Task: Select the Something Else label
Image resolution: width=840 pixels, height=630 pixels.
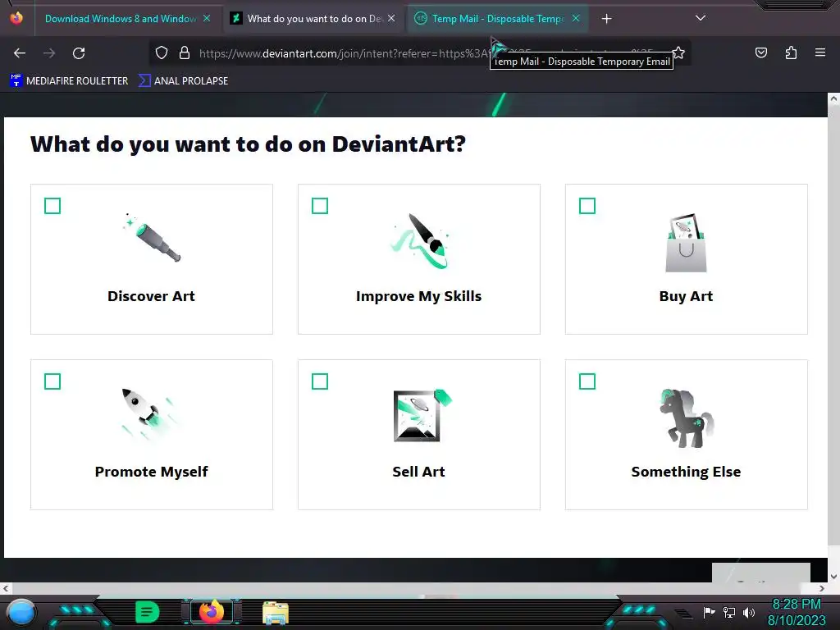Action: coord(687,472)
